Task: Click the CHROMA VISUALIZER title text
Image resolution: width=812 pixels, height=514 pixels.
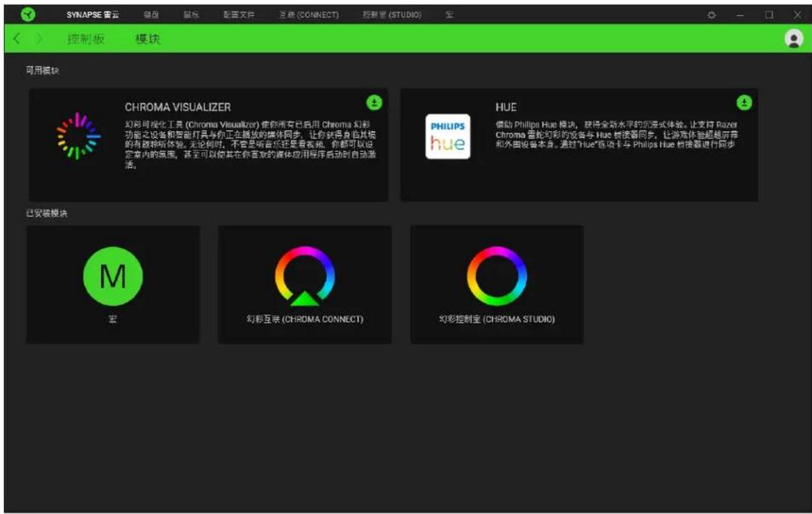Action: pyautogui.click(x=178, y=107)
